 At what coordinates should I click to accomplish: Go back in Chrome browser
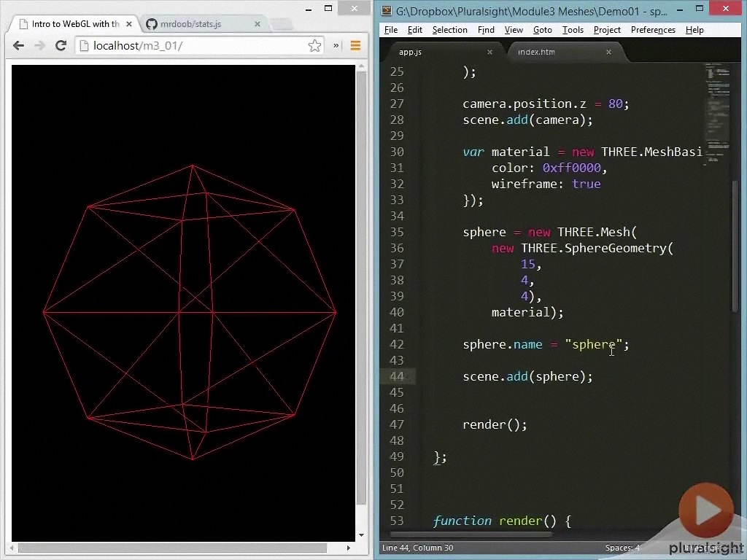tap(18, 46)
